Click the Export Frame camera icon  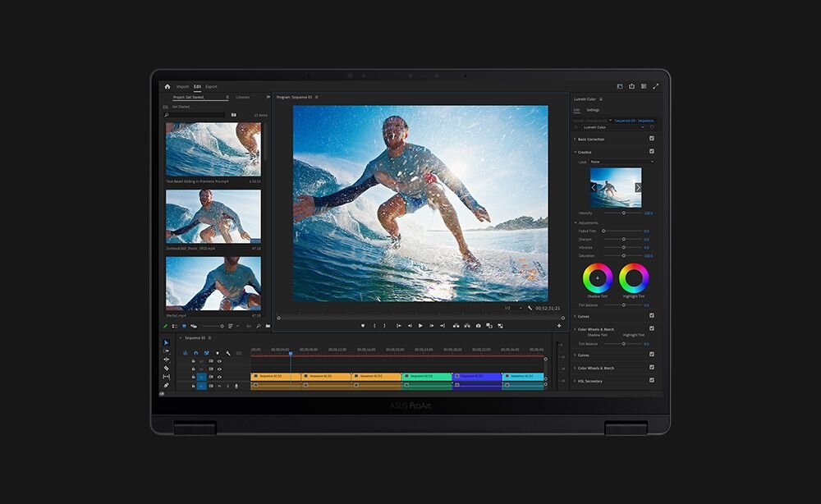coord(478,325)
